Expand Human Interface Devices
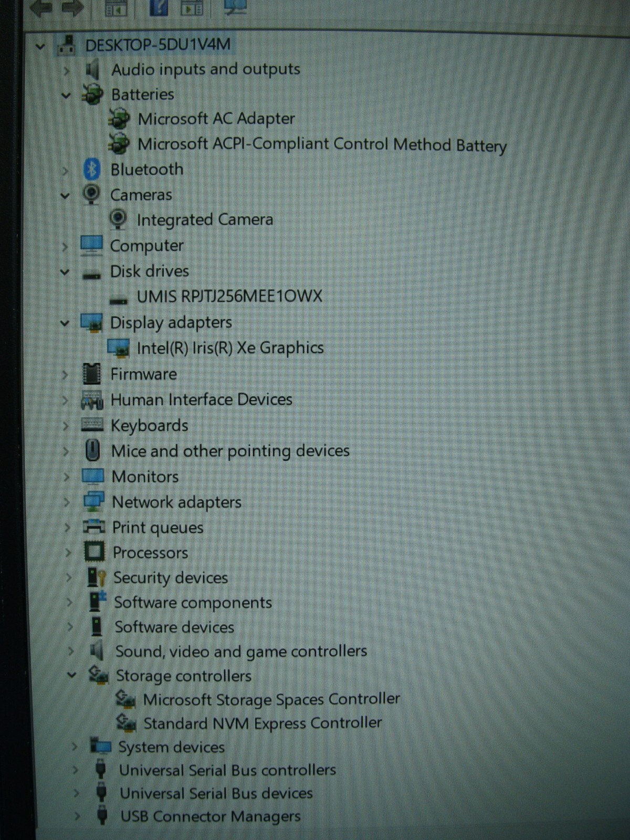This screenshot has width=630, height=840. (65, 401)
